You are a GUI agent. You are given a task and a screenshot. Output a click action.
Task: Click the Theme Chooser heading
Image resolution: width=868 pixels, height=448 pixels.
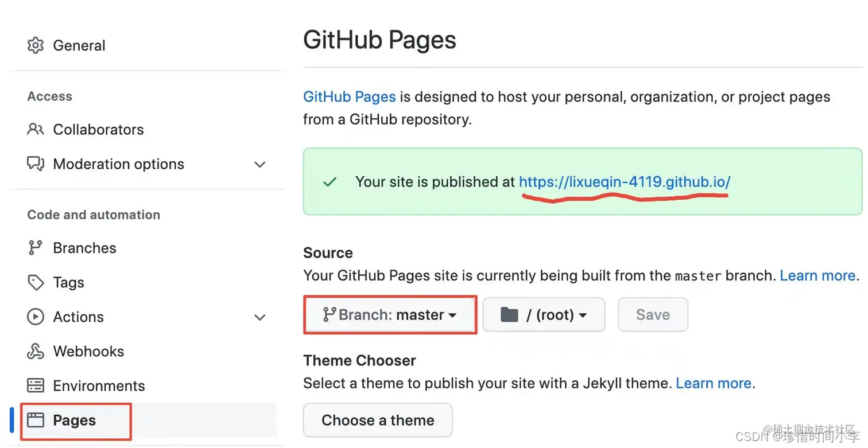tap(359, 361)
